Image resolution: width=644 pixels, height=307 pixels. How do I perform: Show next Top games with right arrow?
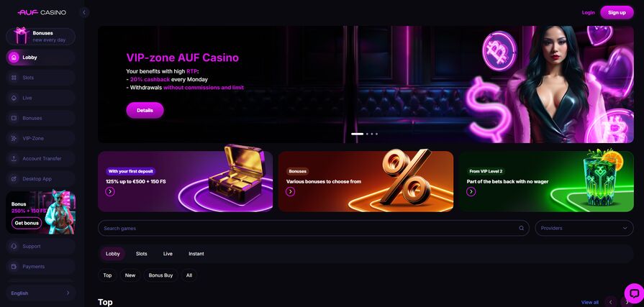tap(627, 302)
